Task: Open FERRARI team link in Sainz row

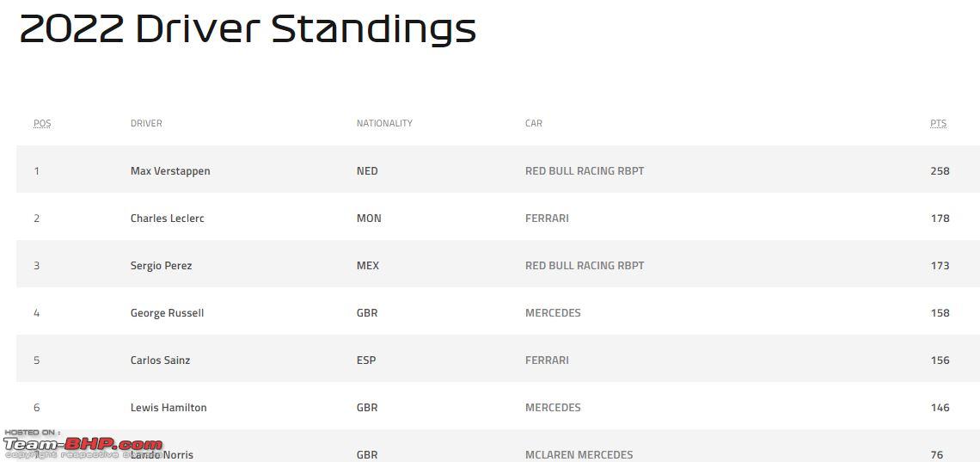Action: [547, 360]
